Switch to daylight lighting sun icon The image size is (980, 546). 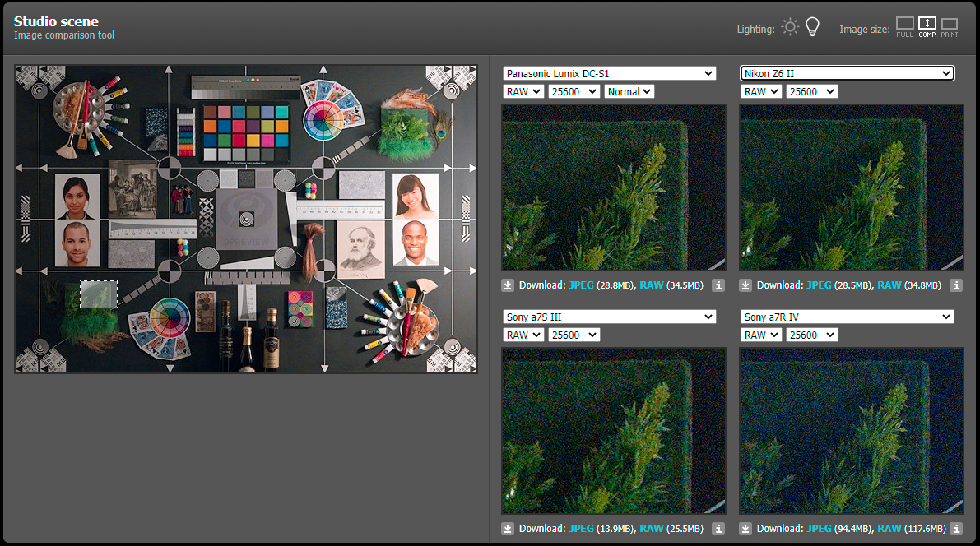click(790, 27)
